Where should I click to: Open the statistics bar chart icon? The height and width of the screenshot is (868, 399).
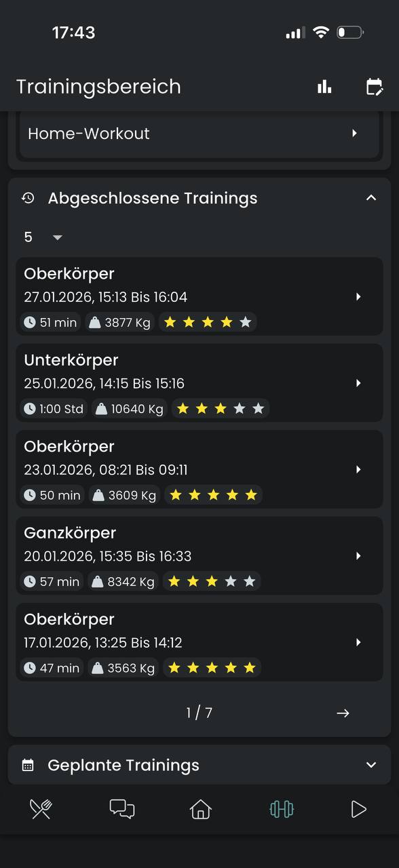324,87
